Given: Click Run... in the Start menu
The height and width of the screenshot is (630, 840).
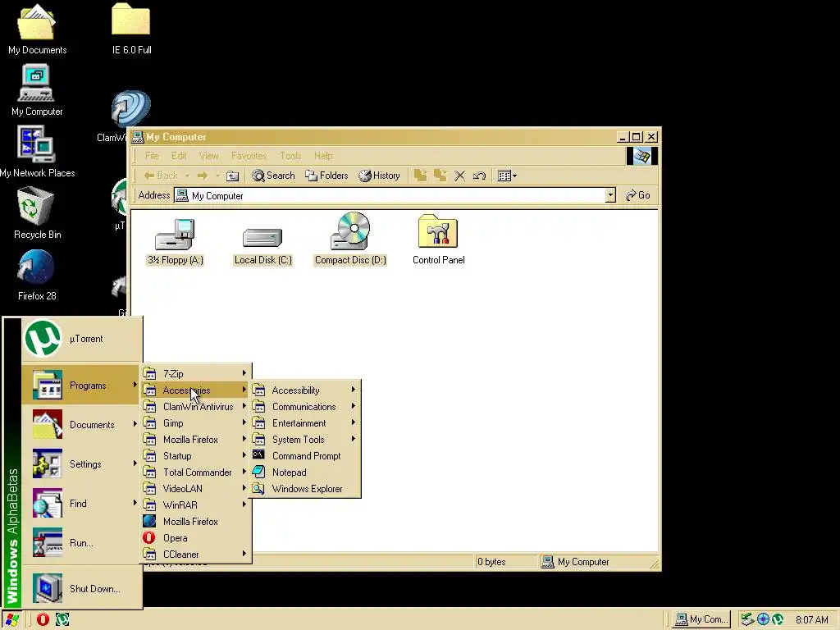Looking at the screenshot, I should 82,543.
